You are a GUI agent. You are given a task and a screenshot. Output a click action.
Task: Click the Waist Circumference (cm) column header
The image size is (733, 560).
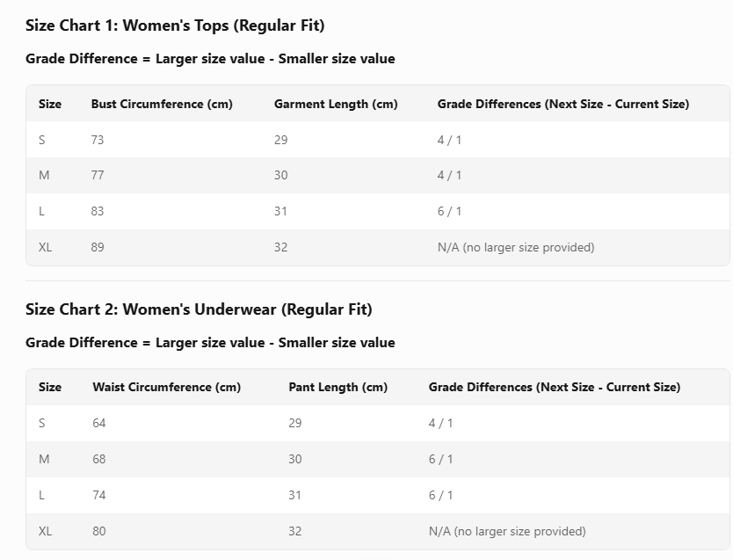(x=166, y=387)
